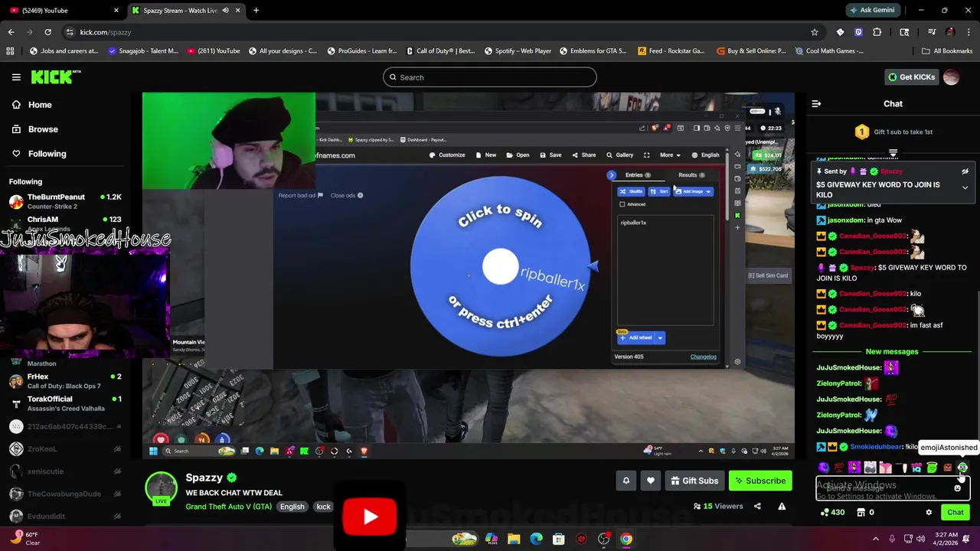Open the Following sidebar item
Screen dimensions: 980x551
click(x=47, y=154)
